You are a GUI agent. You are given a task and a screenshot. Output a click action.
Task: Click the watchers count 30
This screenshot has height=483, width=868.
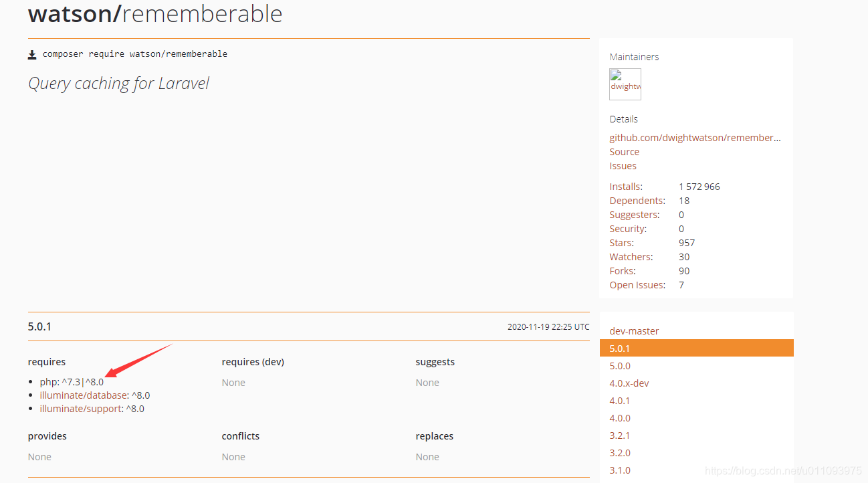click(x=684, y=257)
